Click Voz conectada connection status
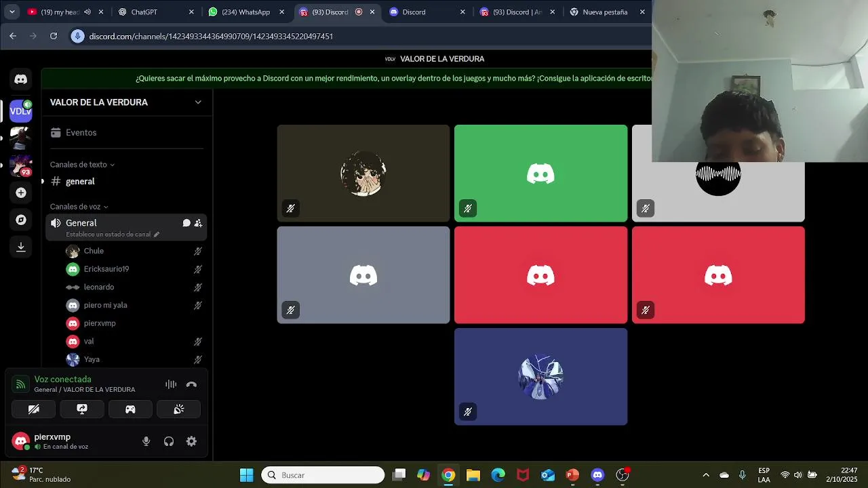 coord(62,380)
